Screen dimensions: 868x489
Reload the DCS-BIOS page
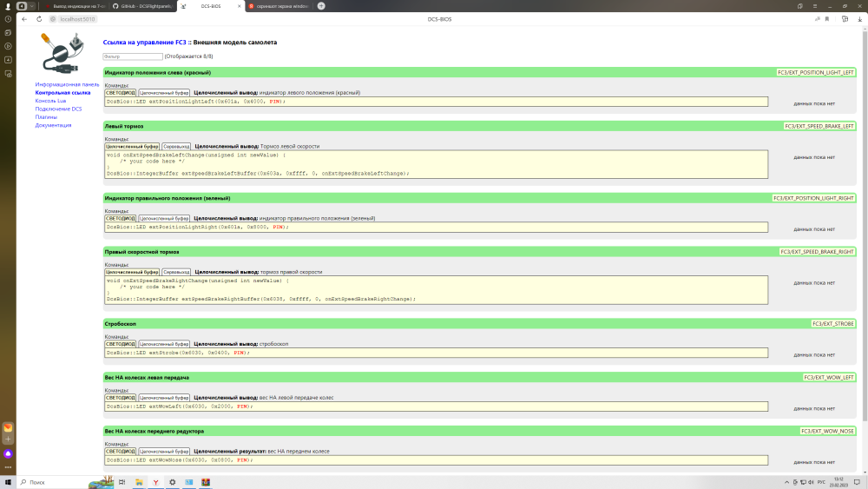(x=39, y=19)
